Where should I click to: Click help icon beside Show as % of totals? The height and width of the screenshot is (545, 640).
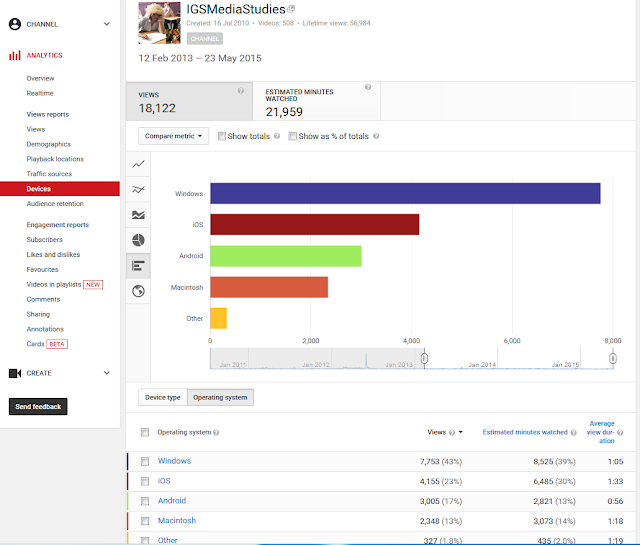coord(376,136)
